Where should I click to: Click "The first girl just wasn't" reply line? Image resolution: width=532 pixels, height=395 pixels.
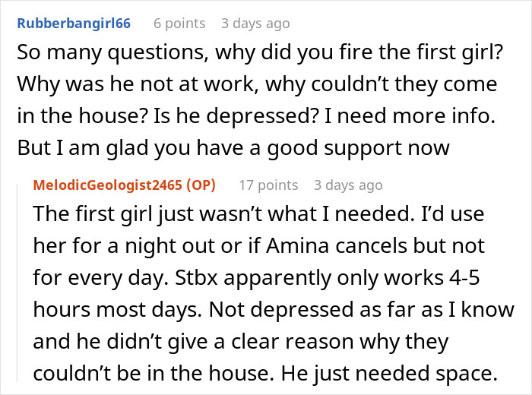pos(152,214)
